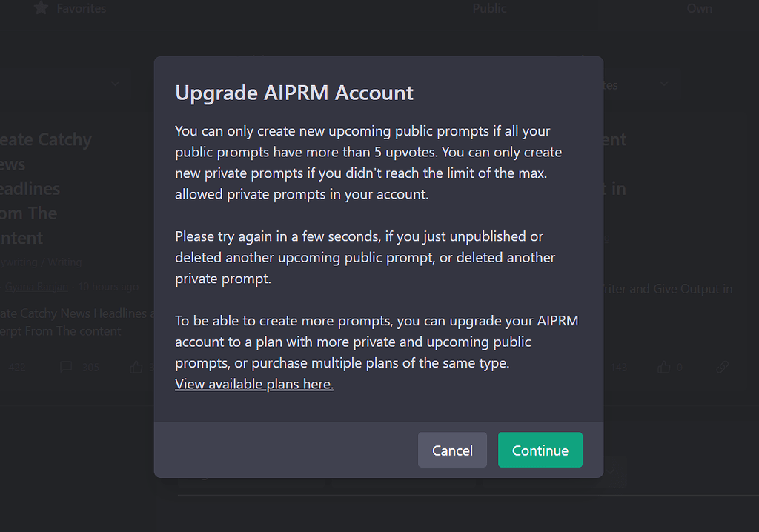The width and height of the screenshot is (759, 532).
Task: Switch to the Public prompts tab
Action: [489, 8]
